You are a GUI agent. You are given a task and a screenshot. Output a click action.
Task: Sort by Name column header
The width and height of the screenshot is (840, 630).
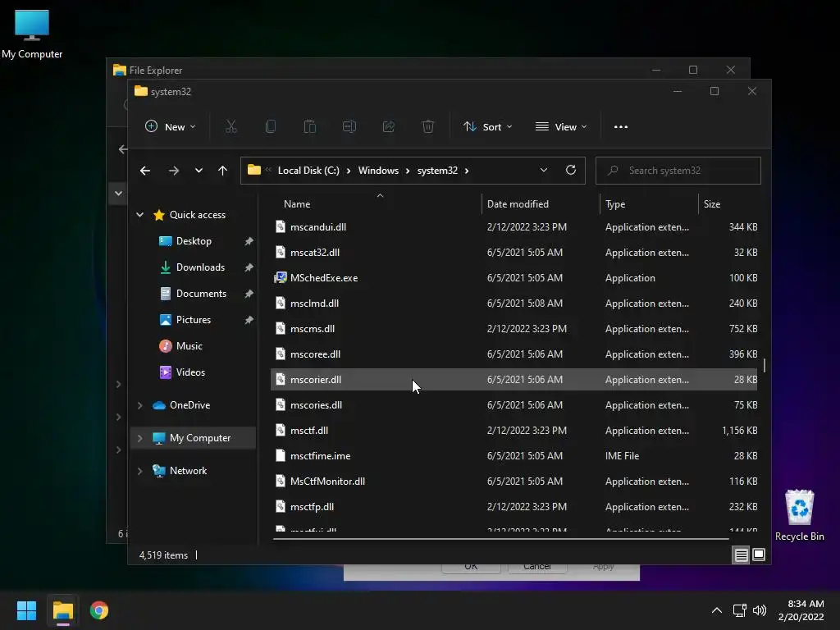tap(297, 204)
